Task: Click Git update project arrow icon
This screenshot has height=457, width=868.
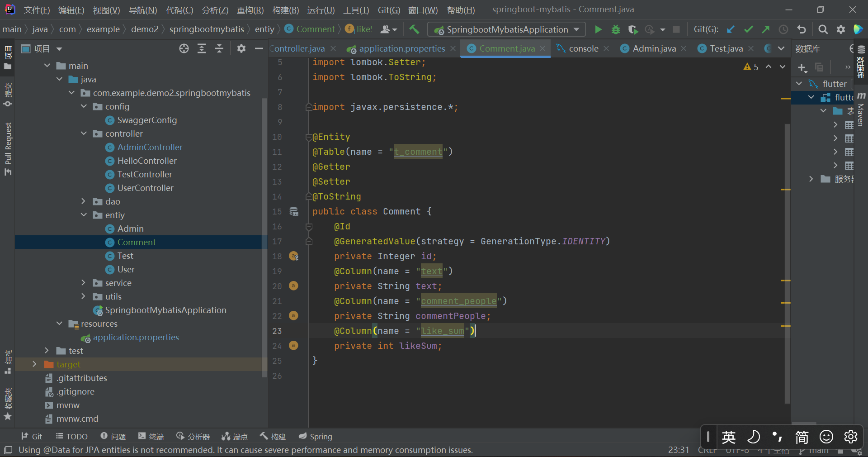Action: click(x=731, y=29)
